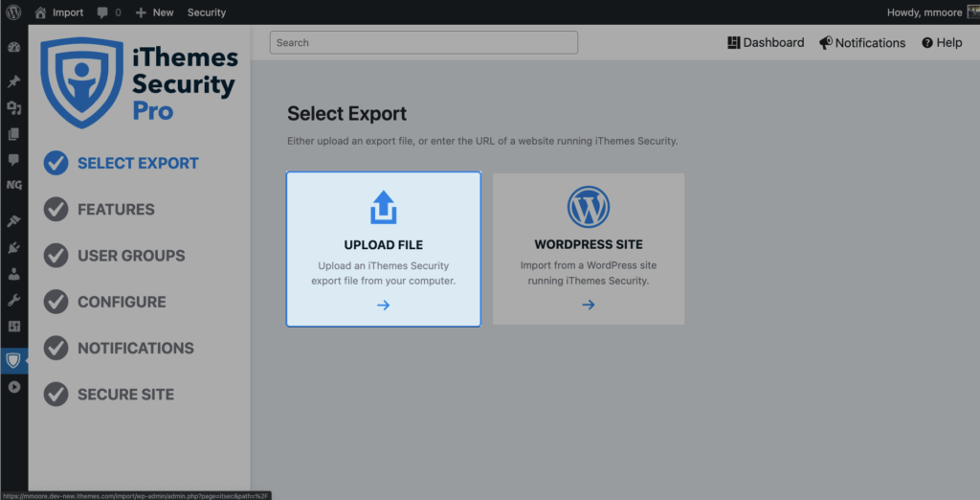Open the Settings sliders icon
Image resolution: width=980 pixels, height=500 pixels.
[13, 326]
